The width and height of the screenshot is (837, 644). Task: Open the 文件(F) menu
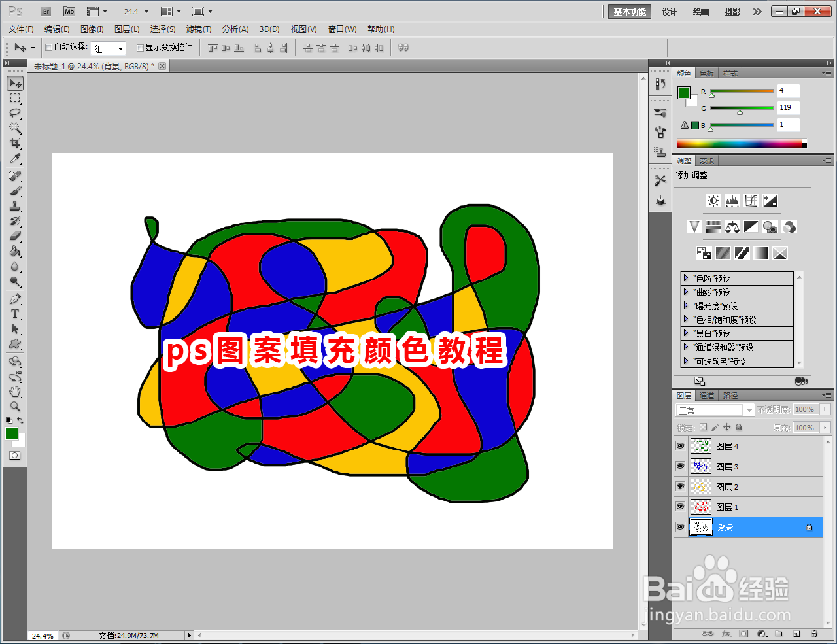point(21,29)
